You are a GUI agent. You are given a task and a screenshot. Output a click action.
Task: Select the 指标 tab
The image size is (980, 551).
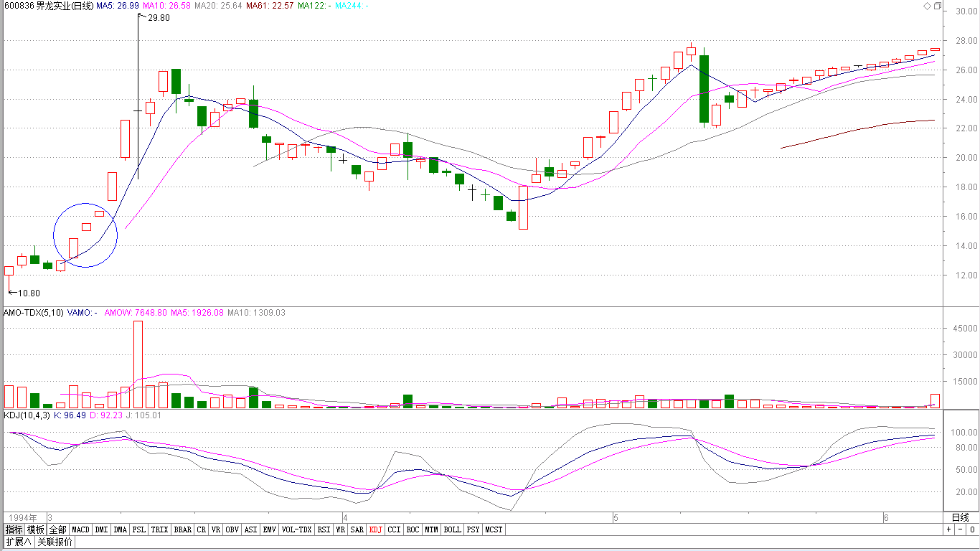pyautogui.click(x=14, y=529)
